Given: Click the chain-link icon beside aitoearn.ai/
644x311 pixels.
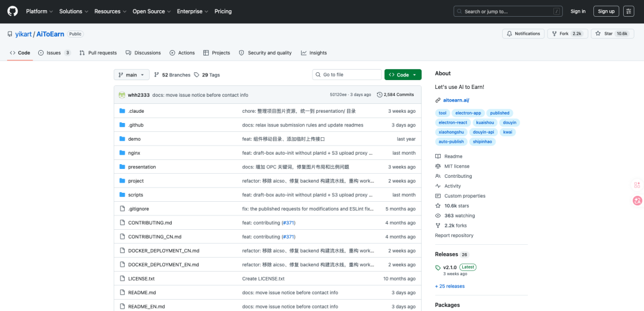Looking at the screenshot, I should 438,100.
